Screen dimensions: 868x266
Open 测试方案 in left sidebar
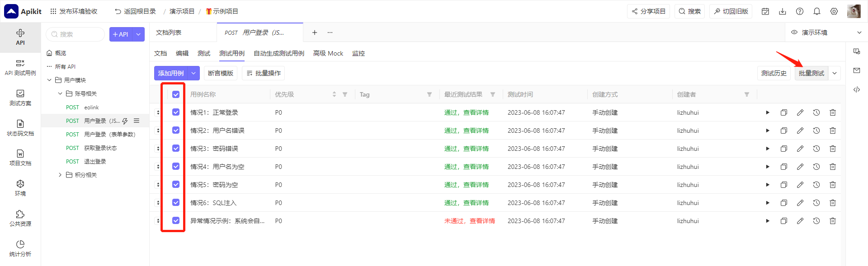20,98
